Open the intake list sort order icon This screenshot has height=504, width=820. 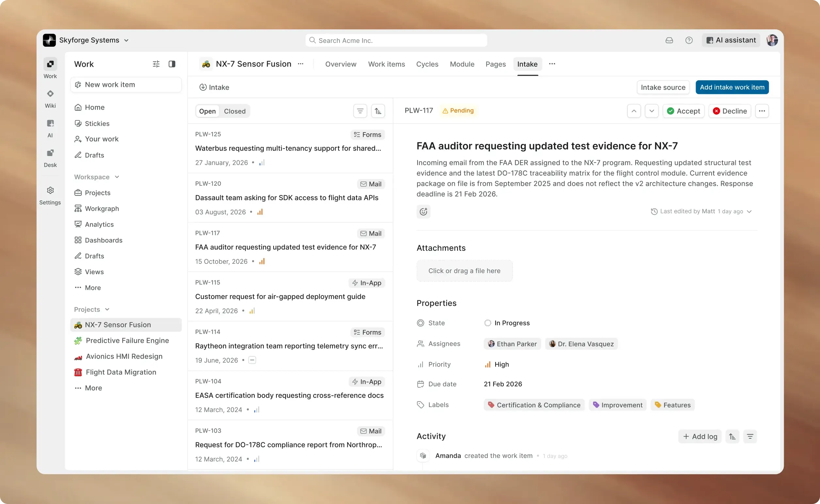click(x=378, y=111)
